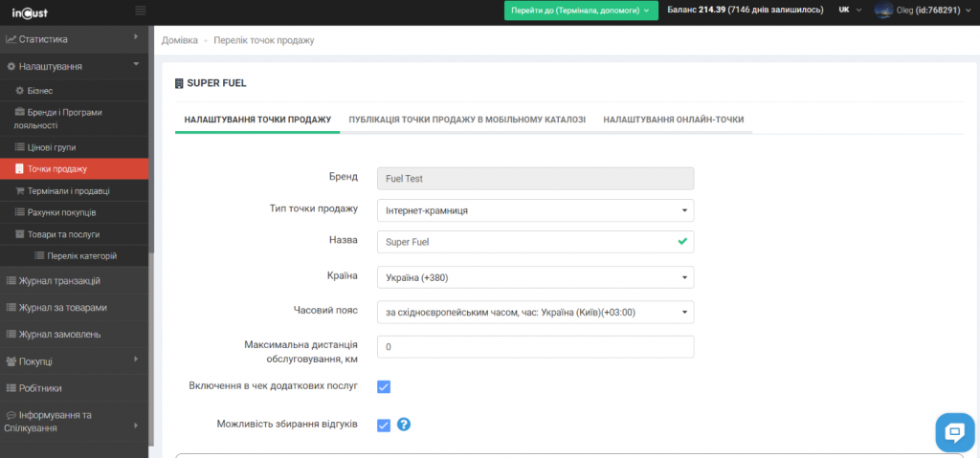Toggle sidebar with the hamburger menu icon
This screenshot has width=980, height=458.
click(141, 11)
